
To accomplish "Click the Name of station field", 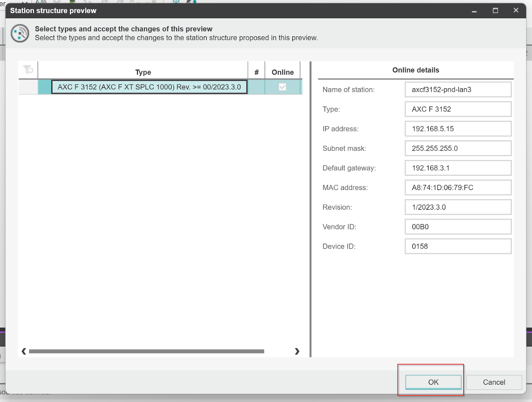I will point(458,90).
